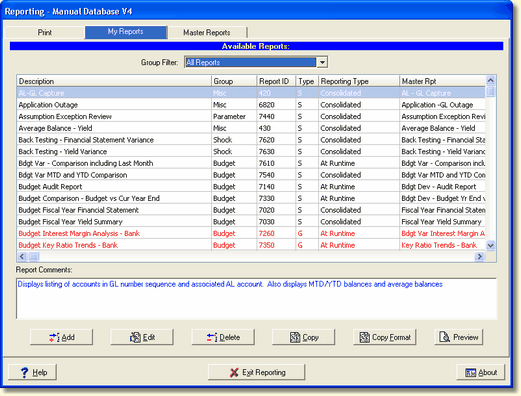
Task: Sort by the Type column header
Action: point(307,81)
